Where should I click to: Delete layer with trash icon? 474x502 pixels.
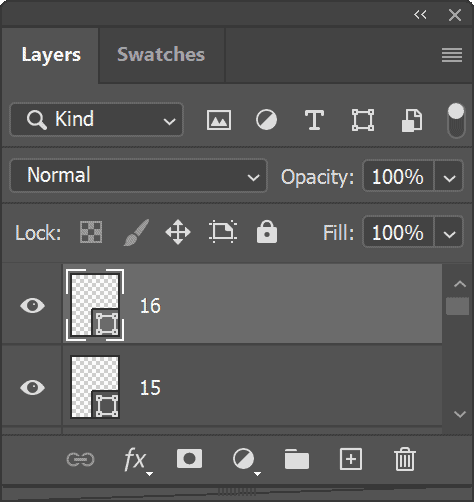[x=405, y=459]
